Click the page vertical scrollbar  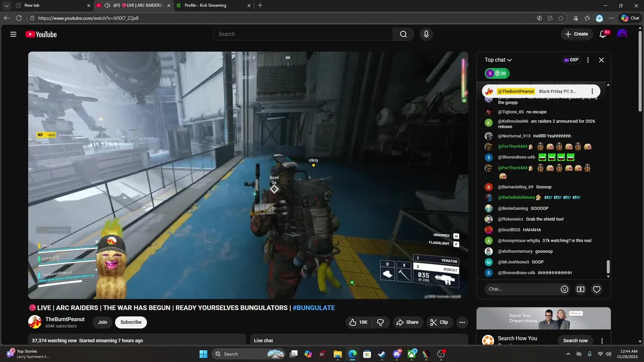640,70
